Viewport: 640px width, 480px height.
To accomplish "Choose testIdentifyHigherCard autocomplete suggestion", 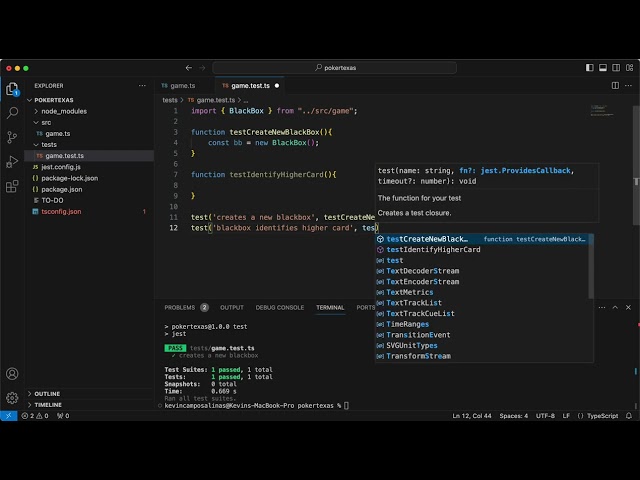I will 482,250.
